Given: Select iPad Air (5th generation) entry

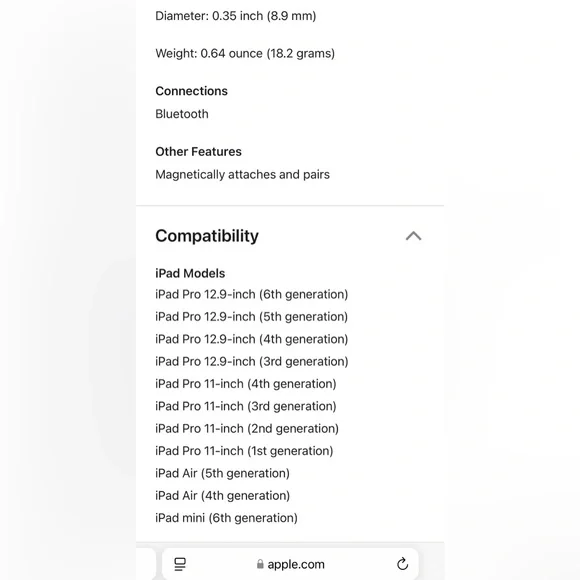Looking at the screenshot, I should 222,473.
